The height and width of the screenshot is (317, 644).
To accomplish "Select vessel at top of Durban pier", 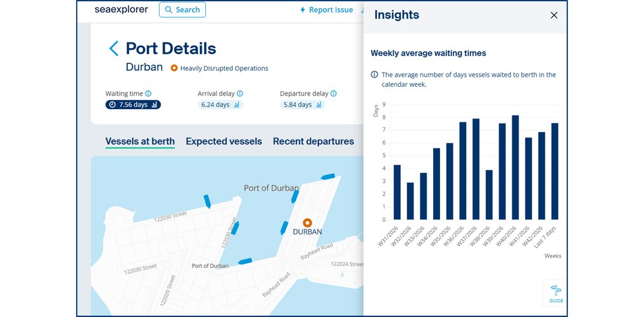I will pos(328,177).
